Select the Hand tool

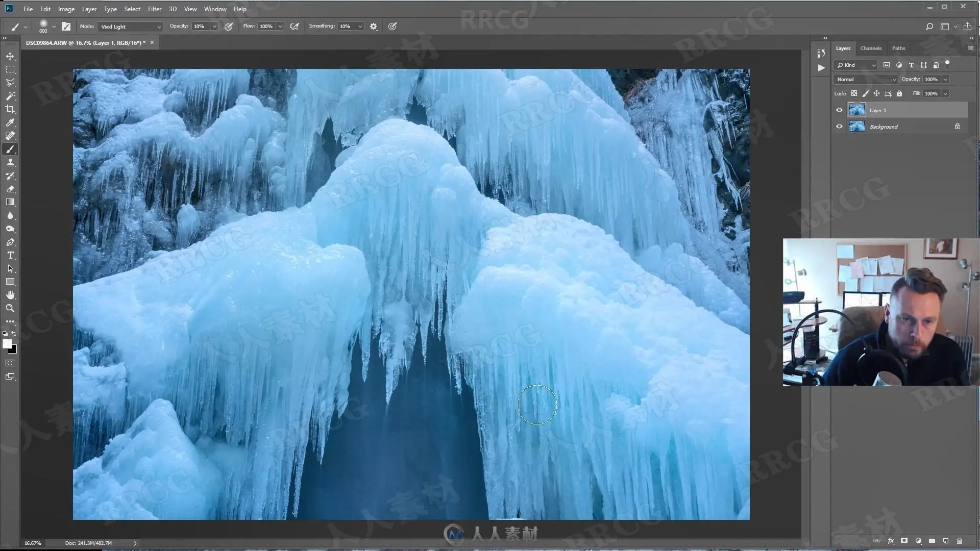[10, 295]
